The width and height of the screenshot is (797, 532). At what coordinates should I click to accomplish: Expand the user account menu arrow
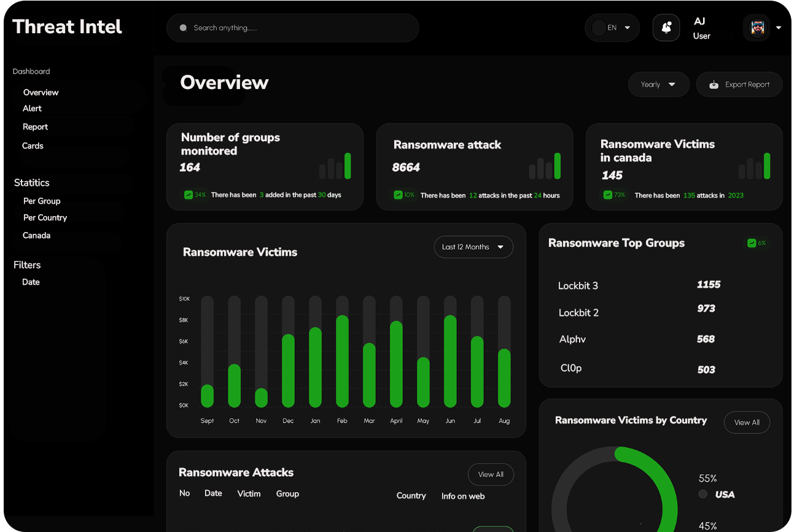[779, 28]
